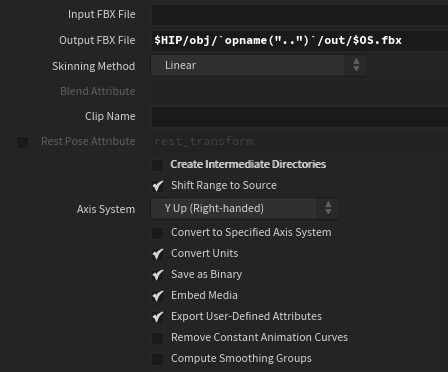
Task: Click the Input FBX File label
Action: [x=102, y=14]
